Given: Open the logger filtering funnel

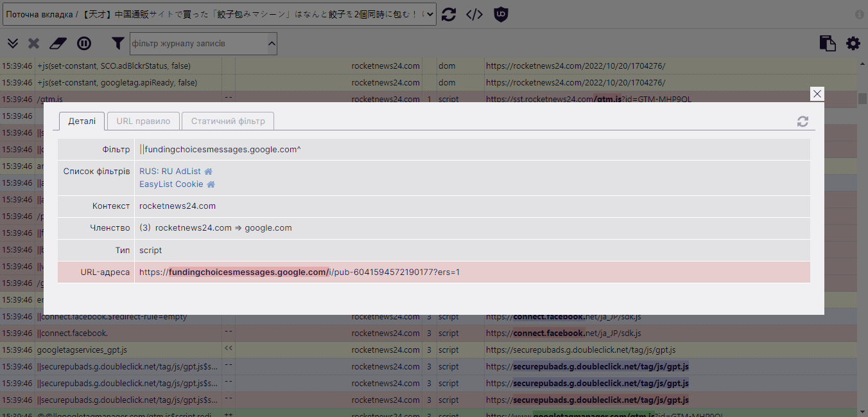Looking at the screenshot, I should tap(117, 43).
